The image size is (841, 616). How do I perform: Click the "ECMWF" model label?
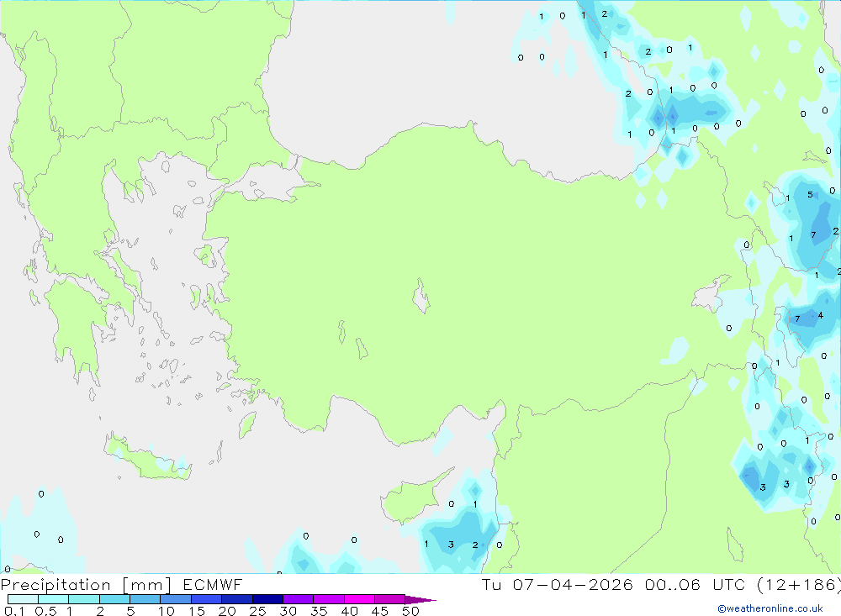coord(213,584)
